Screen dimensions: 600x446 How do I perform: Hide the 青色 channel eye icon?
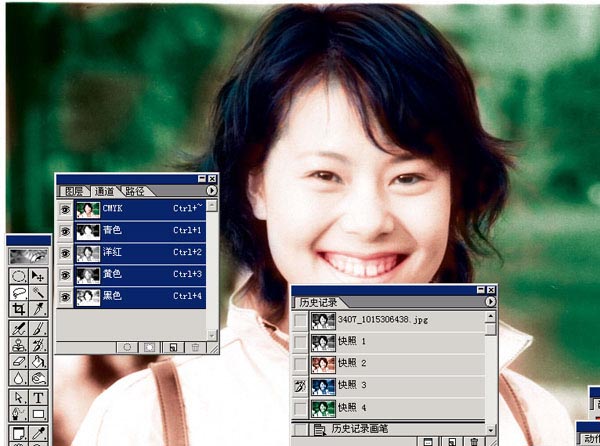coord(65,231)
